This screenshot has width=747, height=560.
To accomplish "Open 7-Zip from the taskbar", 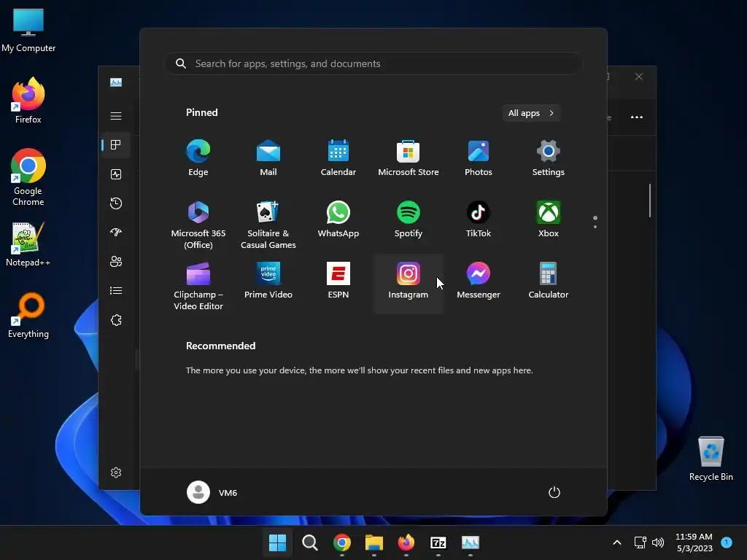I will pos(438,542).
